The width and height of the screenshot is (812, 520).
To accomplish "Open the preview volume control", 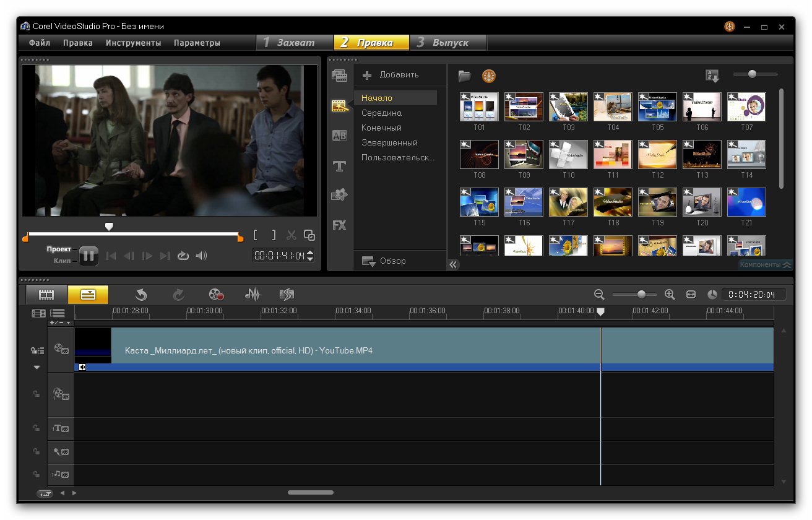I will pos(201,256).
